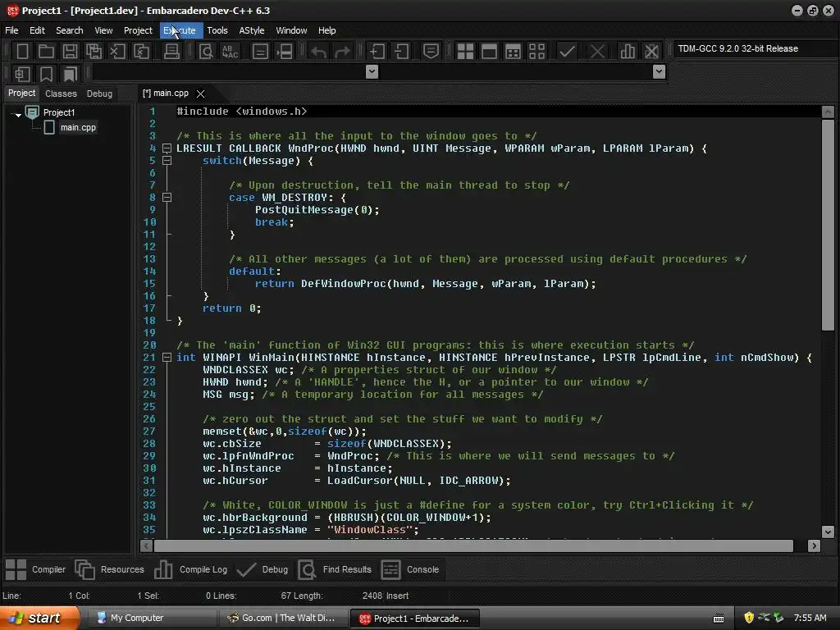The height and width of the screenshot is (630, 840).
Task: Click the Toggle Bookmark icon
Action: [x=46, y=74]
